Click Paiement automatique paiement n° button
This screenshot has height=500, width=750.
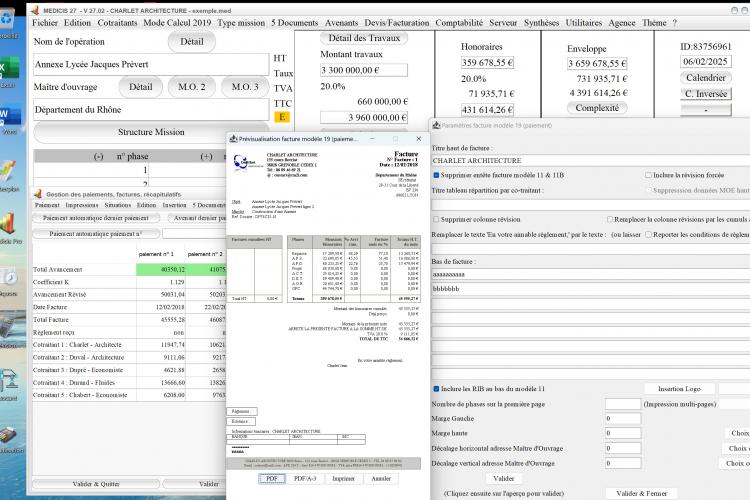tap(96, 233)
